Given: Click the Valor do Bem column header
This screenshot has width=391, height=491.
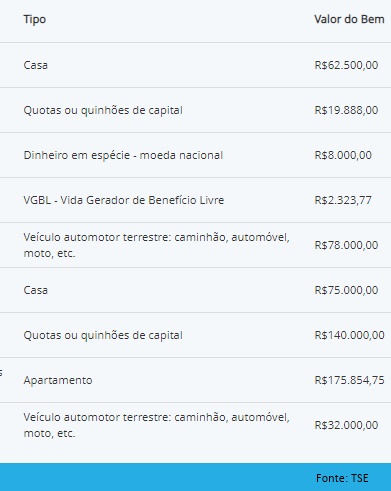Looking at the screenshot, I should (x=349, y=19).
